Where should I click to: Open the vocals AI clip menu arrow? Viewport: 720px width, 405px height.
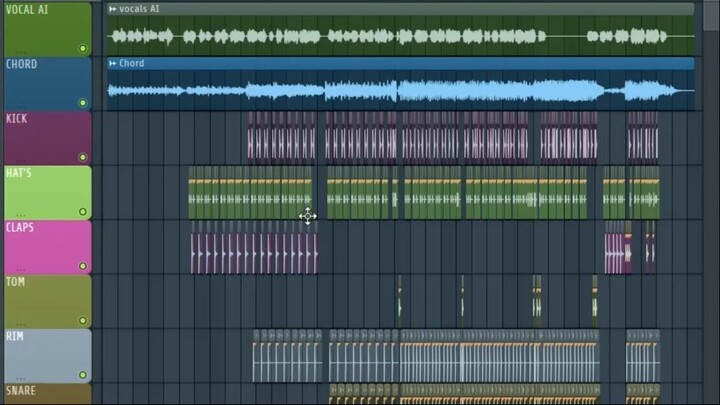112,9
